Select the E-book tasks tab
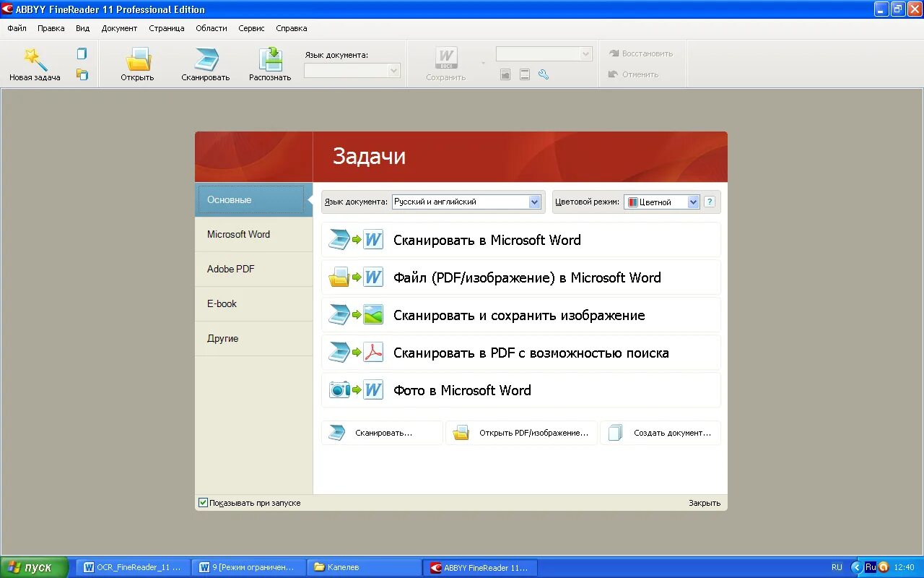 click(x=253, y=303)
